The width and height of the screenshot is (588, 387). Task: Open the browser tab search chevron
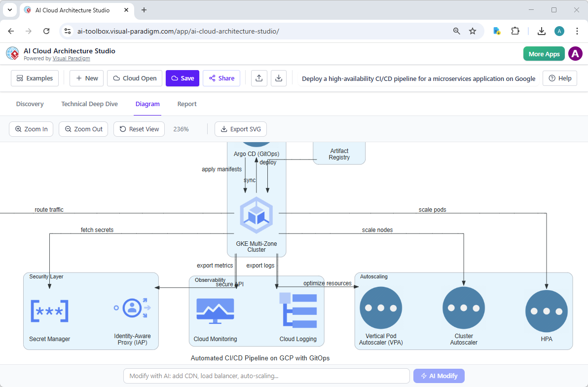tap(10, 10)
